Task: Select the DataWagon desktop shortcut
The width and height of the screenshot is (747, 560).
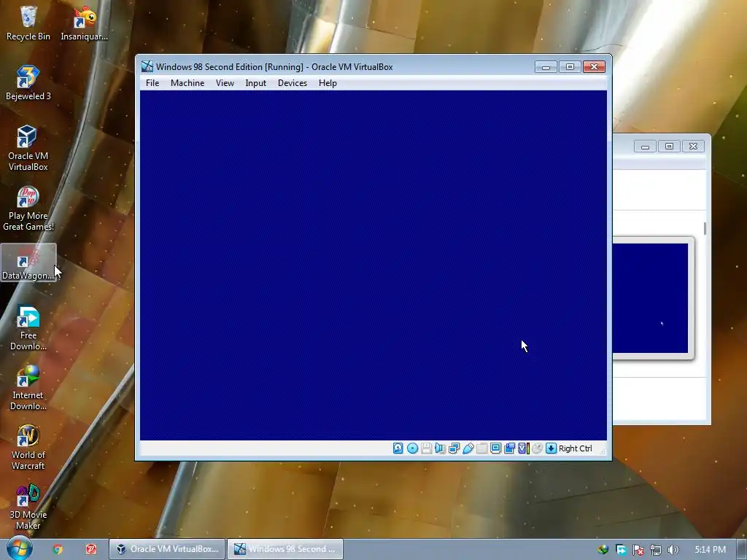Action: point(28,262)
